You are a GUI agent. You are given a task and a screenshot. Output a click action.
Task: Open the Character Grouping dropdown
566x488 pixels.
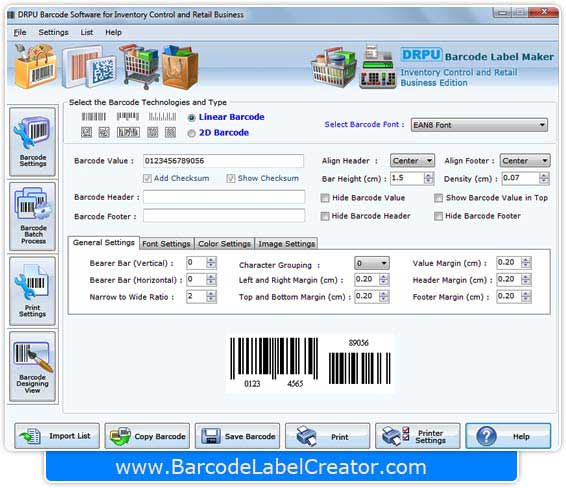372,263
